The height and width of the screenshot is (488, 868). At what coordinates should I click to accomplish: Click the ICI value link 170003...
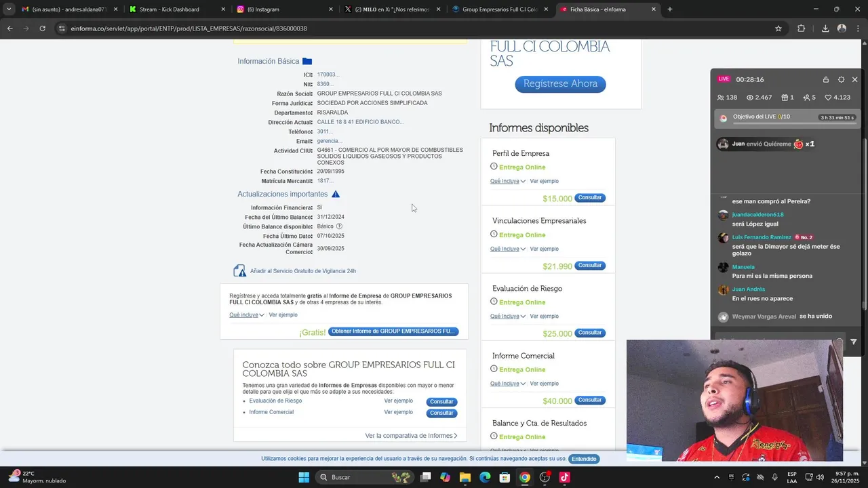point(328,75)
